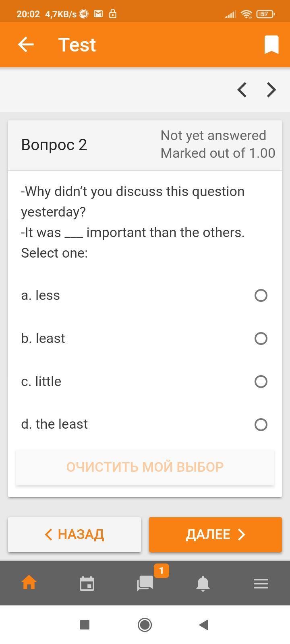Open messages icon with badge 1
Viewport: 290px width, 644px height.
tap(145, 583)
